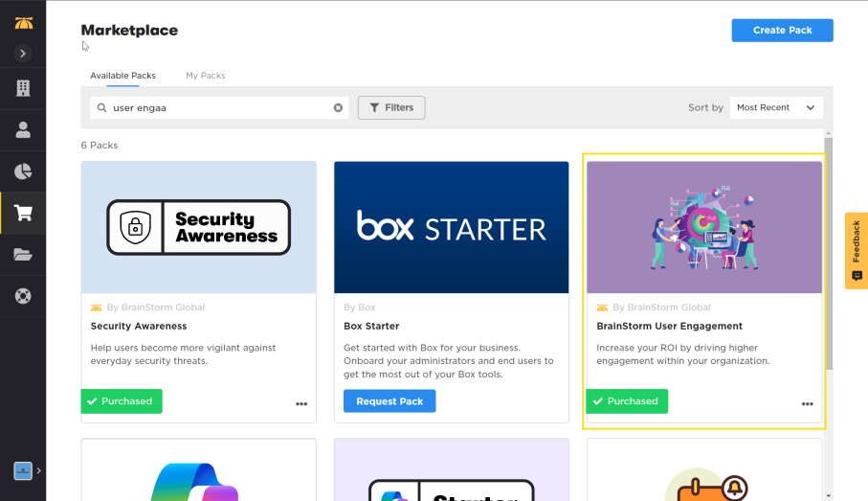Open more options for BrainStorm User Engagement
Image resolution: width=868 pixels, height=501 pixels.
coord(808,404)
